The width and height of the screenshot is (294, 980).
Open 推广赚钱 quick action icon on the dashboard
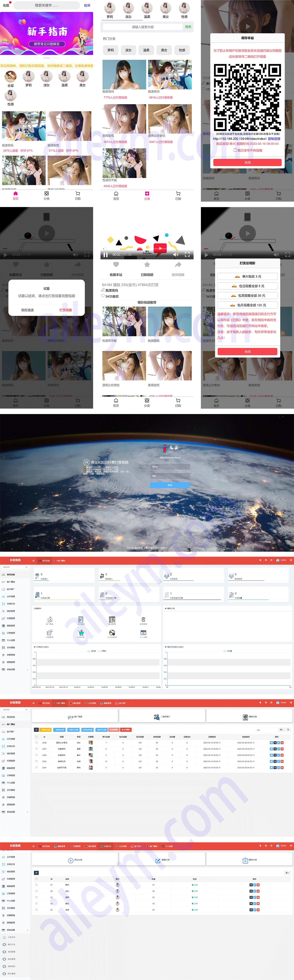[49, 620]
